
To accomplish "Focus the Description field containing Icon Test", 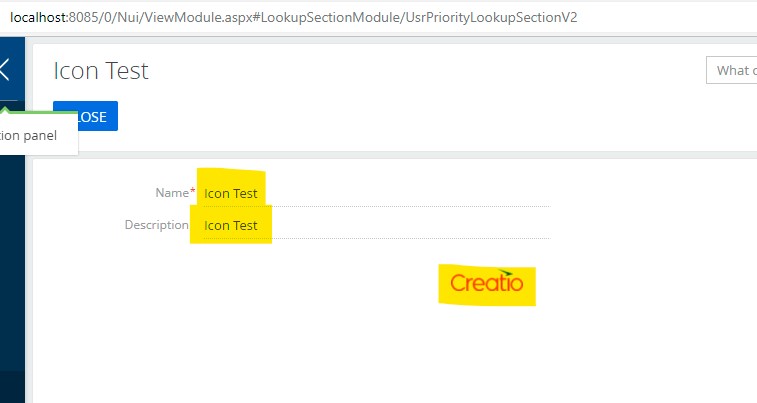I will tap(377, 225).
